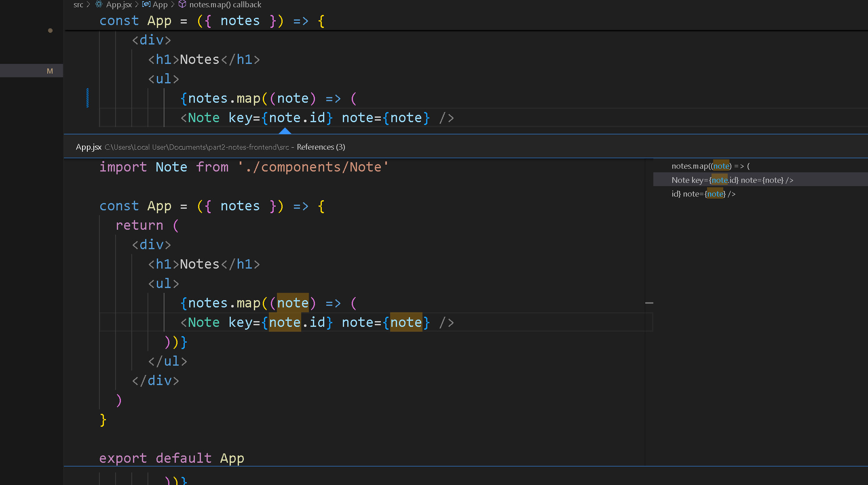Click the overview ruler dash marker in peek

(x=649, y=303)
